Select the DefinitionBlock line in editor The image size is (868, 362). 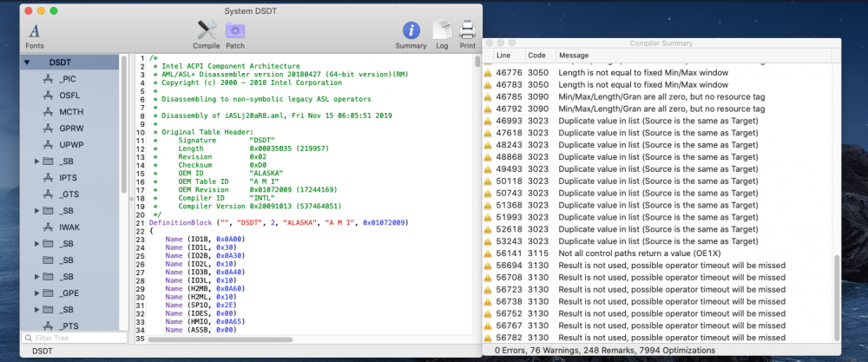point(279,222)
